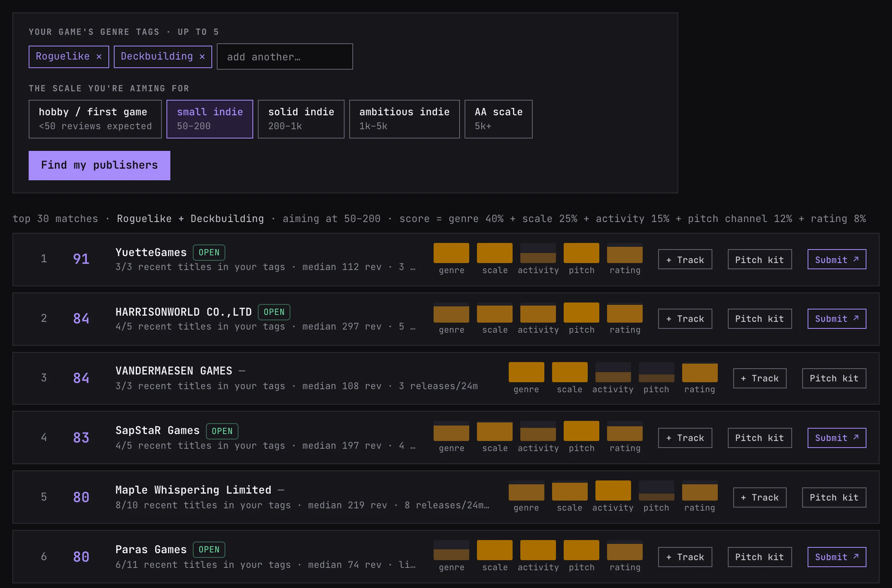
Task: Select hobby / first game scale
Action: pyautogui.click(x=95, y=119)
